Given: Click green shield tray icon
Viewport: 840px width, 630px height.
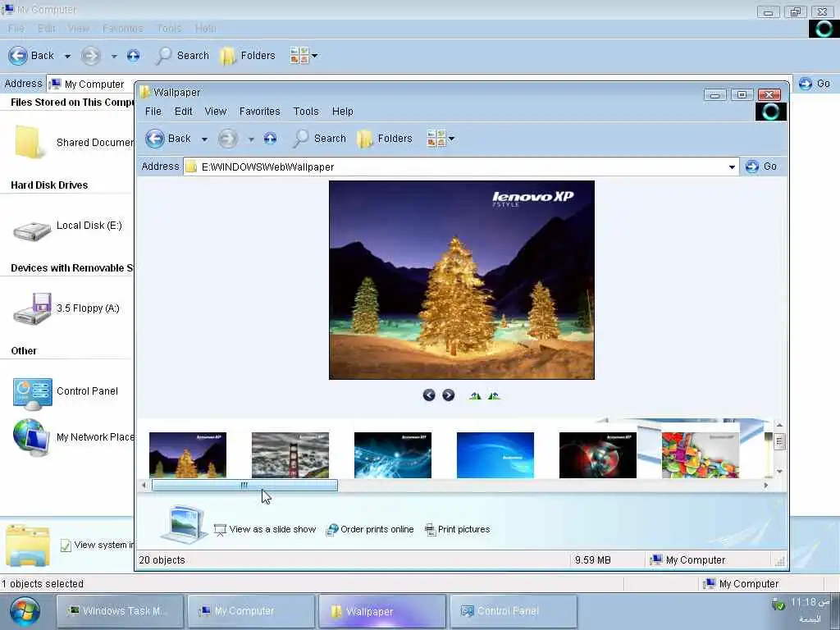Looking at the screenshot, I should pyautogui.click(x=778, y=605).
